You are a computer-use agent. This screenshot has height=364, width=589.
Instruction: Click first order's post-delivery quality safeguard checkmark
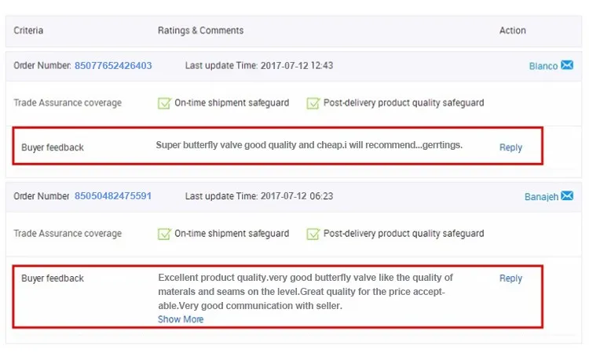313,103
